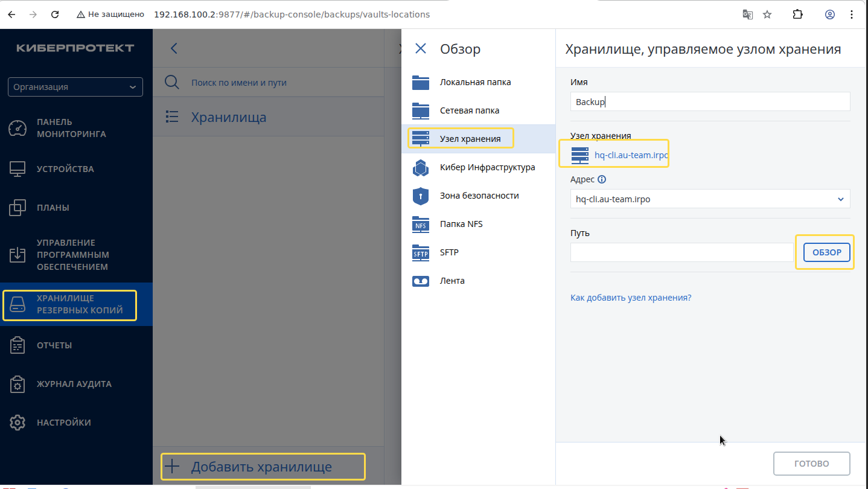Click the info icon next to Адрес

[x=602, y=179]
